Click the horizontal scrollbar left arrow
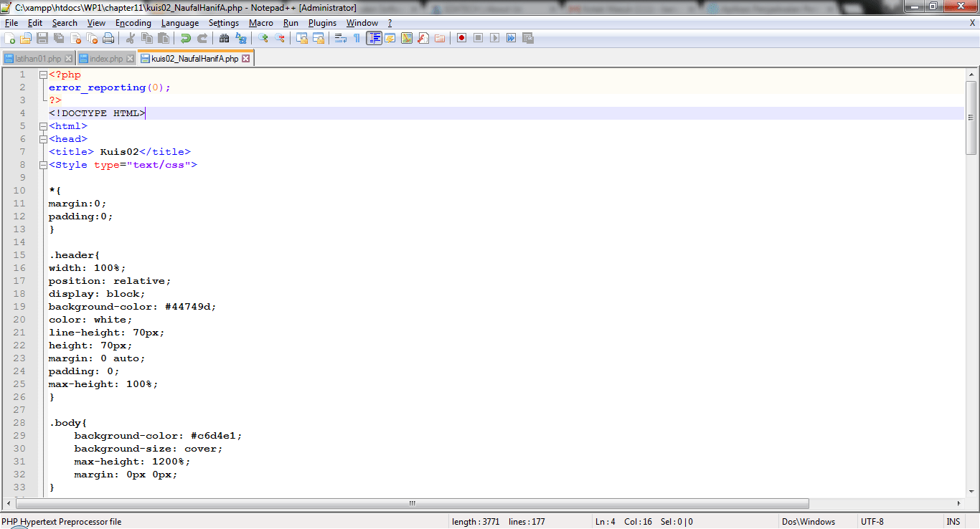The width and height of the screenshot is (980, 529). (x=7, y=503)
